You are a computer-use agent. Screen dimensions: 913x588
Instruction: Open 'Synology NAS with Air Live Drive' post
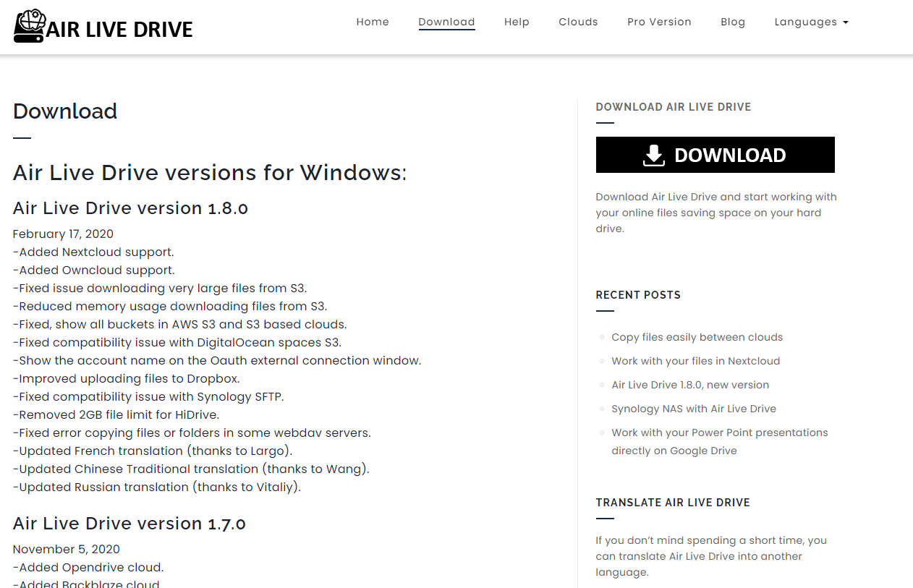pyautogui.click(x=694, y=409)
